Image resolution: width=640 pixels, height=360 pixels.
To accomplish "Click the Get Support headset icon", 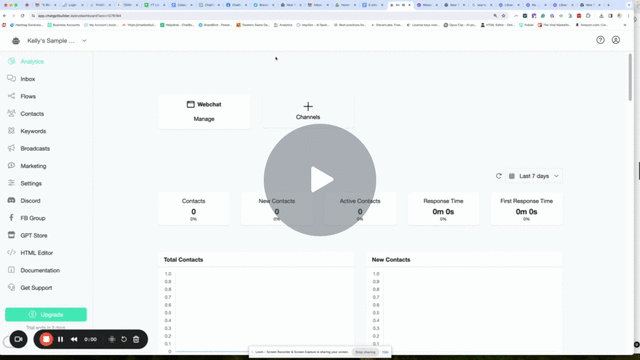I will pyautogui.click(x=11, y=287).
